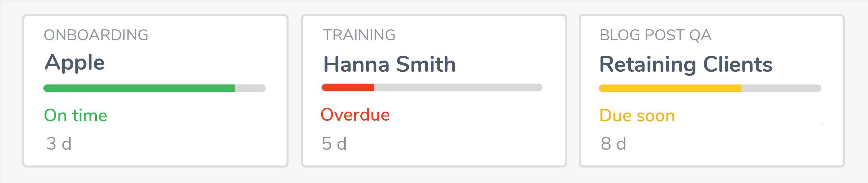Click the gray unfilled end of Apple's progress bar
Screen dimensions: 868x183
click(x=250, y=88)
